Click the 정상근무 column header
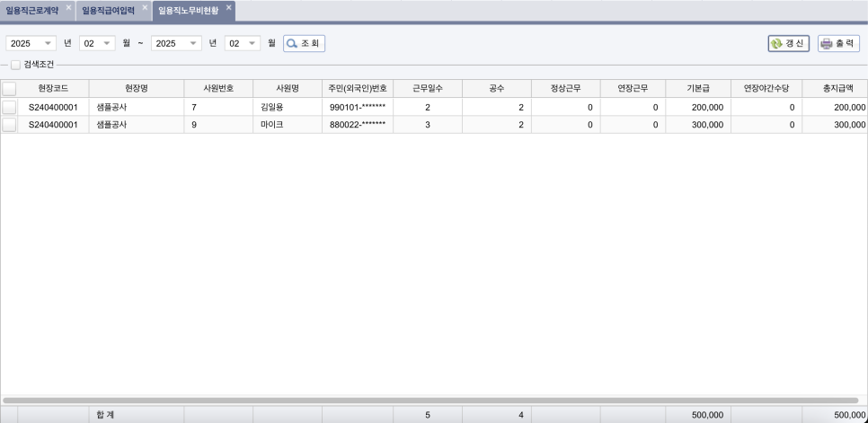 click(x=566, y=89)
